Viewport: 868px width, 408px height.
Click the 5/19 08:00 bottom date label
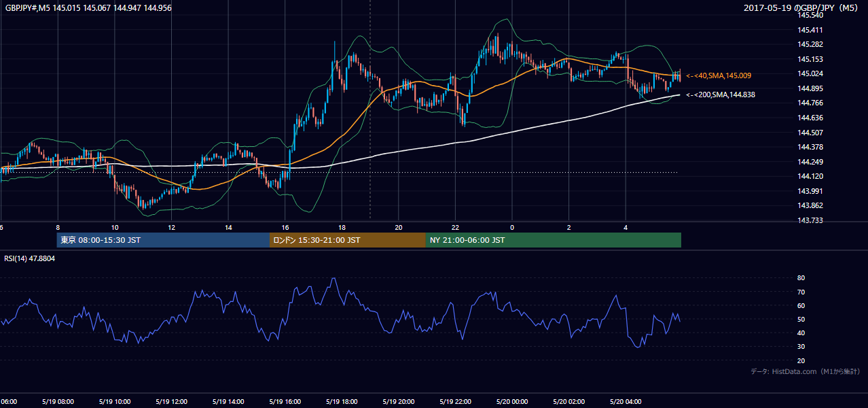point(58,402)
